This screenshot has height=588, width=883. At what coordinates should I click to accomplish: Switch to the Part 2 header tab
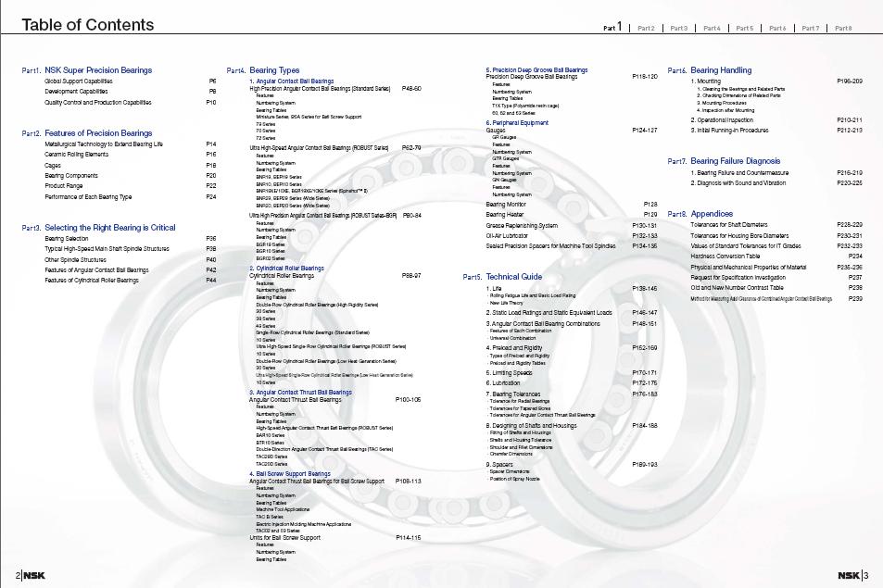pos(646,28)
